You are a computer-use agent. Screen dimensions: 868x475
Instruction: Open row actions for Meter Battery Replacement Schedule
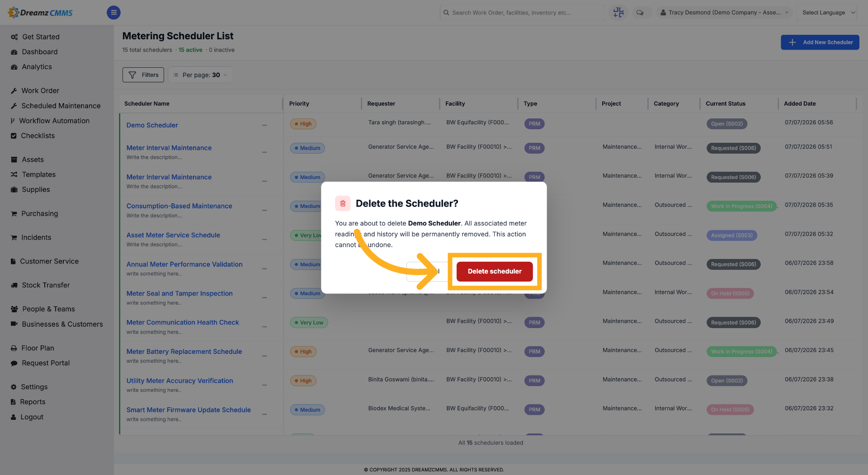[x=264, y=356]
